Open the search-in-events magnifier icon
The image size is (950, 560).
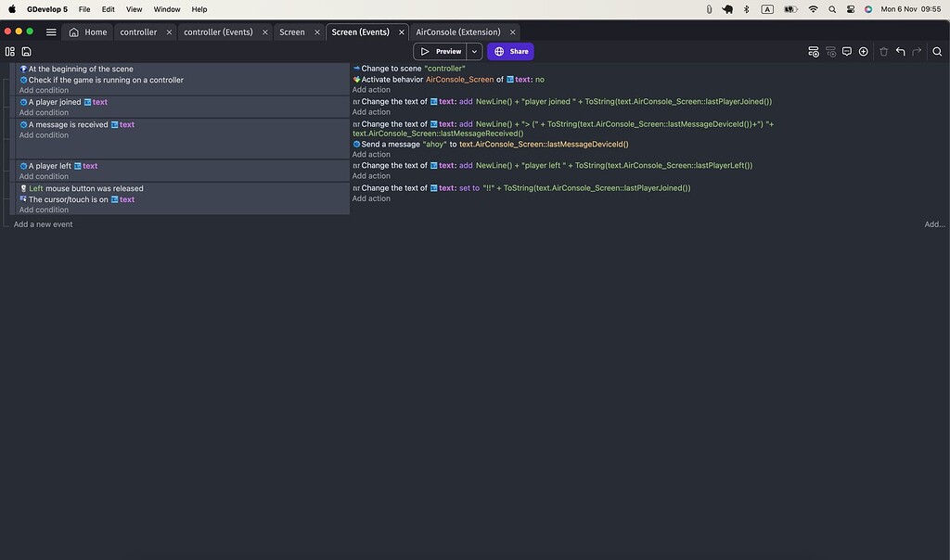(937, 52)
